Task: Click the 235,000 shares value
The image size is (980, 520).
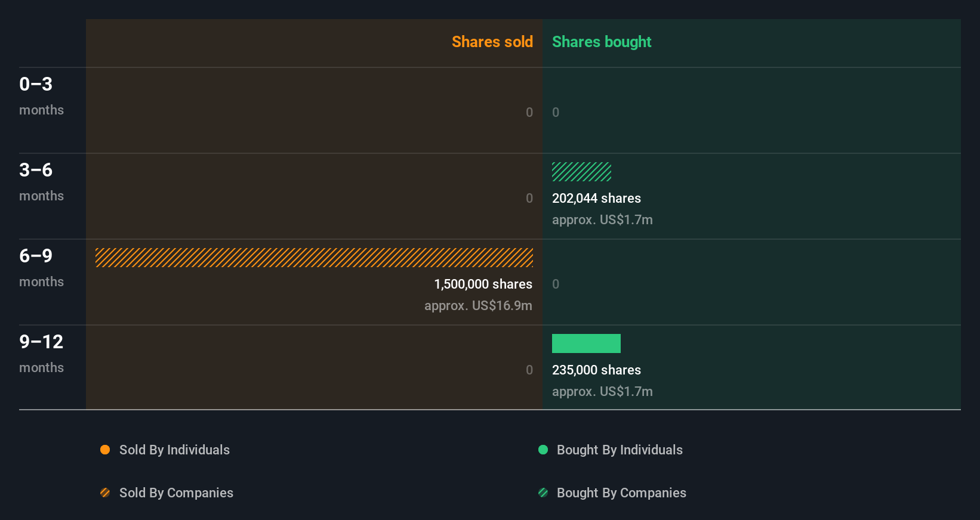Action: click(596, 370)
